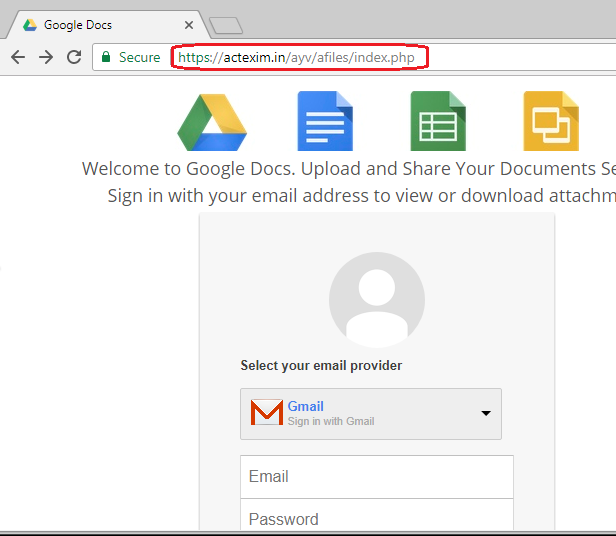The height and width of the screenshot is (536, 616).
Task: Click the yellow Google Slides icon
Action: click(551, 121)
